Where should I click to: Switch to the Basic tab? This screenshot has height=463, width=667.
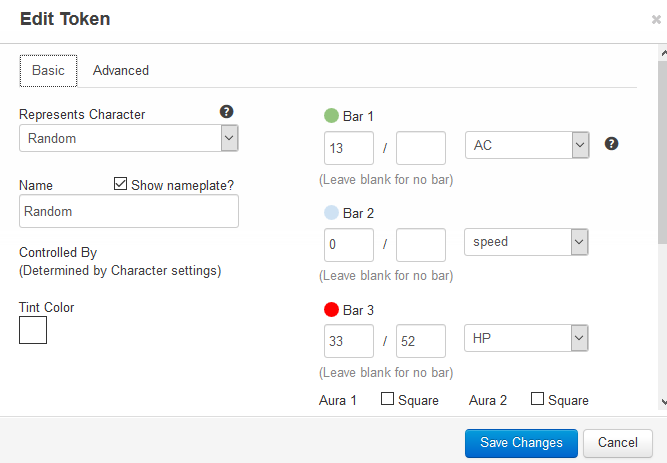pyautogui.click(x=48, y=71)
